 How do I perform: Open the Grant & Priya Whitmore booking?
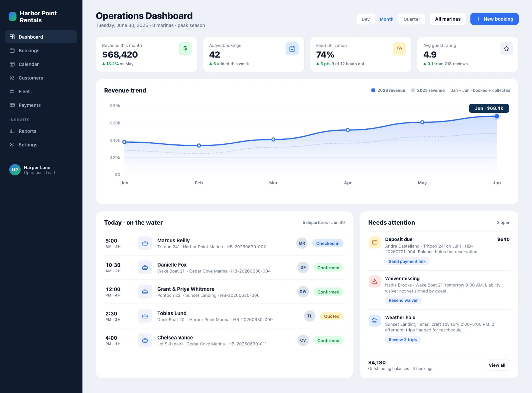tap(186, 289)
